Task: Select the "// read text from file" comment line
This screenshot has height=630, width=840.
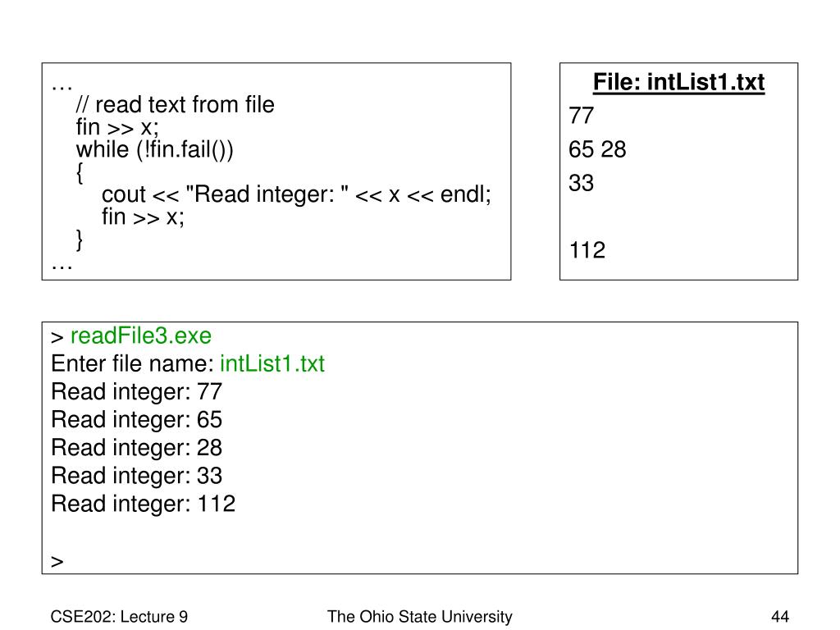Action: (x=176, y=104)
